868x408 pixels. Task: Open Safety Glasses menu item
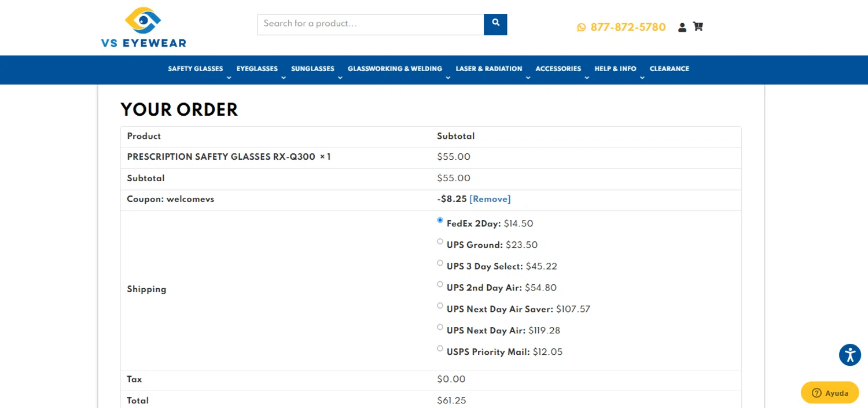196,69
